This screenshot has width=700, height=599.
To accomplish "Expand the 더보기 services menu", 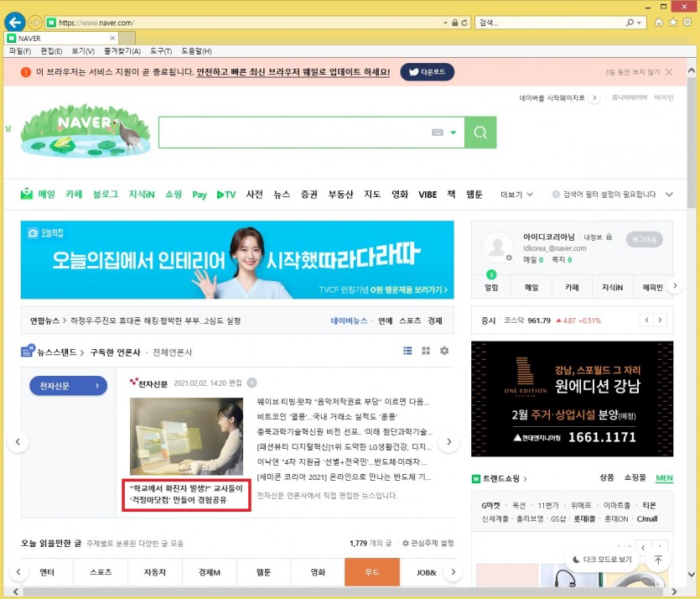I will pos(516,195).
